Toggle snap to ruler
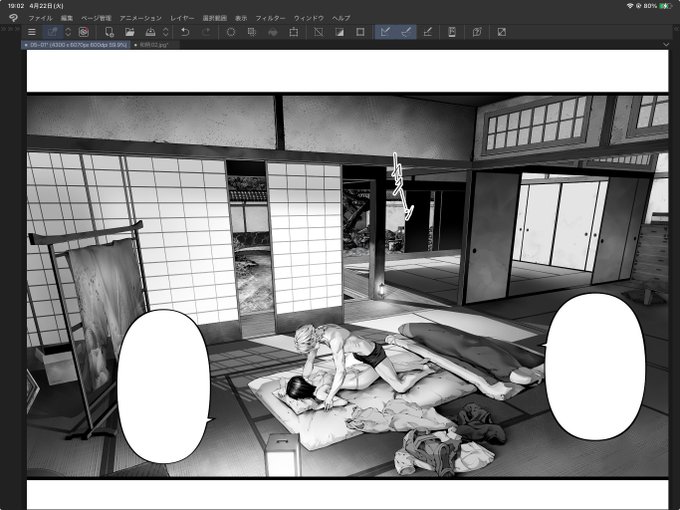 385,32
